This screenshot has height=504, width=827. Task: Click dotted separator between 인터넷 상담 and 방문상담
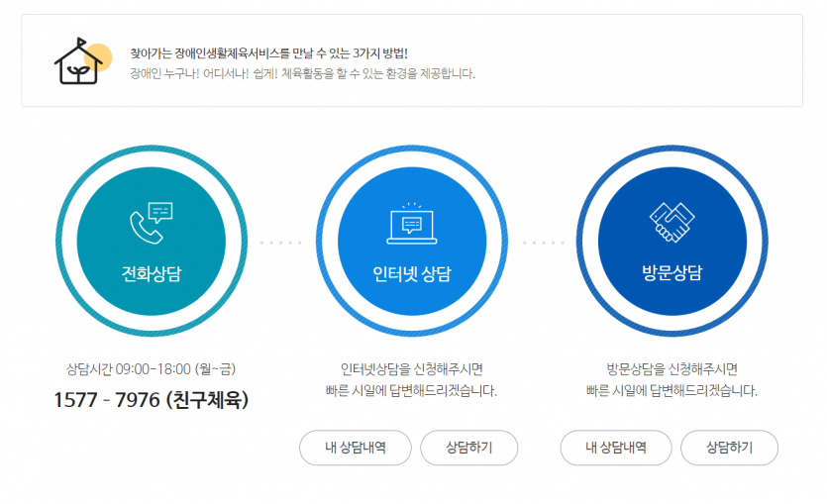544,243
